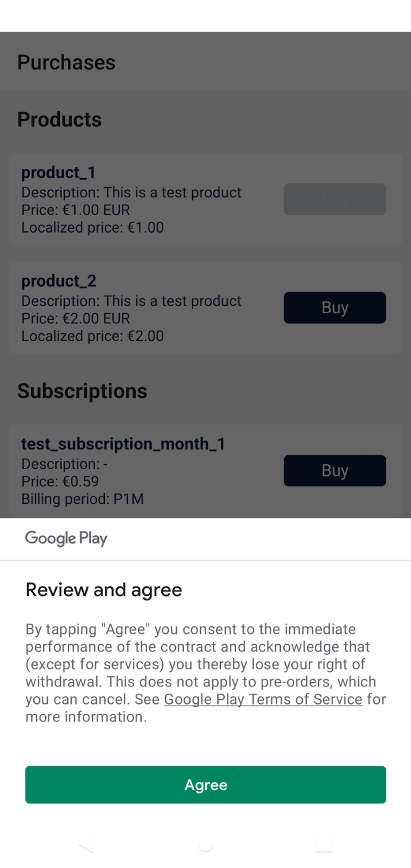The height and width of the screenshot is (868, 411).
Task: Click the disabled Buy button for product_1
Action: 335,199
